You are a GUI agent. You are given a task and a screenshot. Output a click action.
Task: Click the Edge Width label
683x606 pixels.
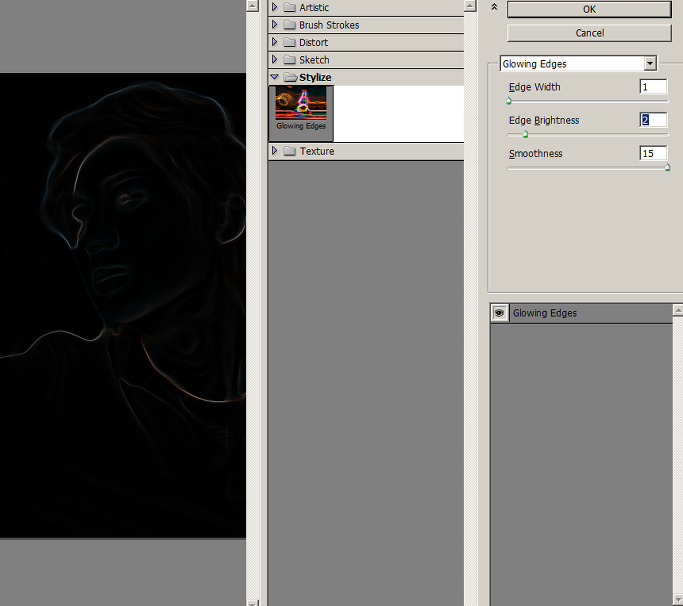pos(534,87)
